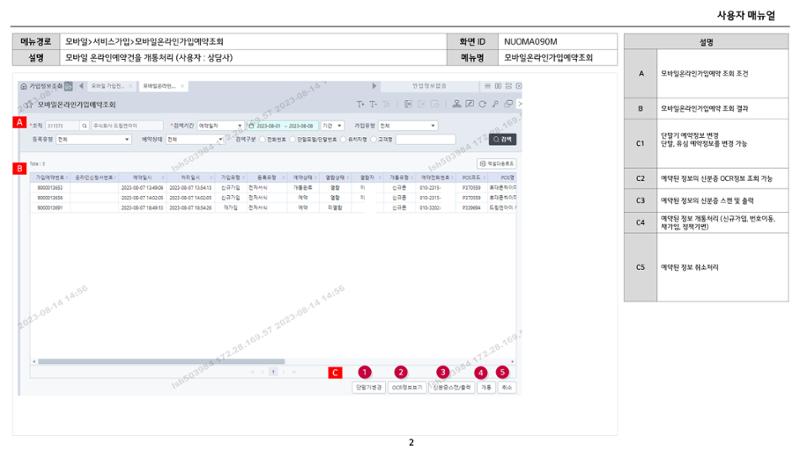Sort by 예약일시 column header
This screenshot has width=800, height=450.
142,178
